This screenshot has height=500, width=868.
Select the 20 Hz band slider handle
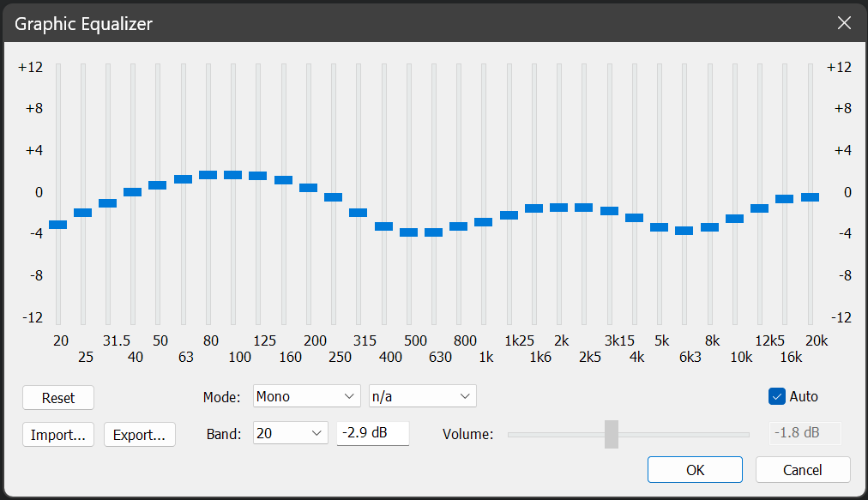point(58,225)
